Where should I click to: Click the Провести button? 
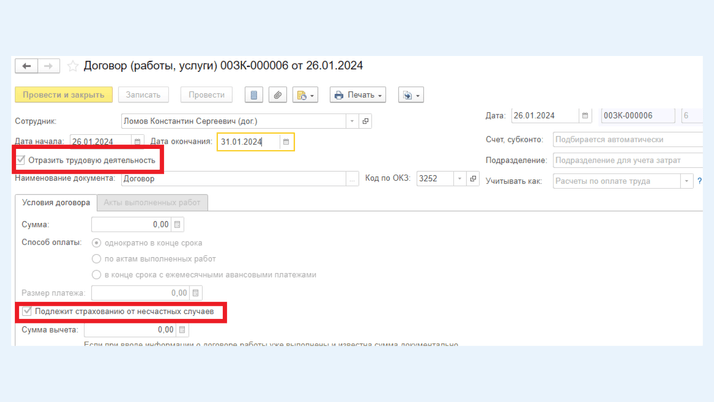[206, 95]
